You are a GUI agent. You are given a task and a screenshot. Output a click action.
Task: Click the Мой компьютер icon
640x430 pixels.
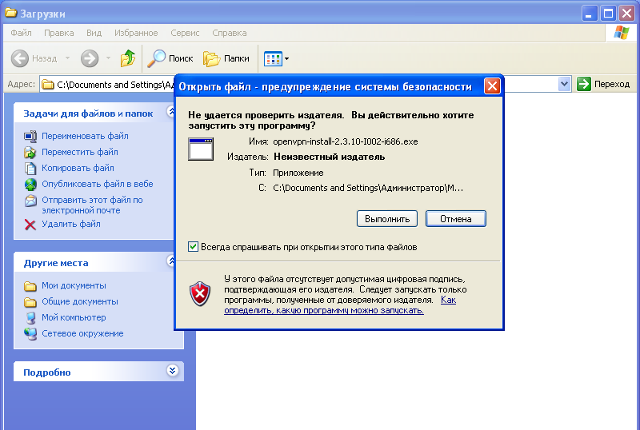(30, 318)
